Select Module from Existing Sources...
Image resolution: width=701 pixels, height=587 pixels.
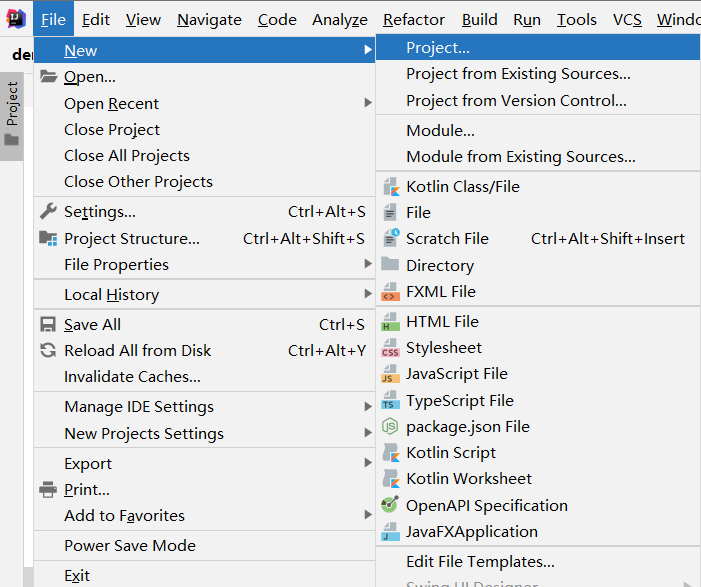click(538, 156)
